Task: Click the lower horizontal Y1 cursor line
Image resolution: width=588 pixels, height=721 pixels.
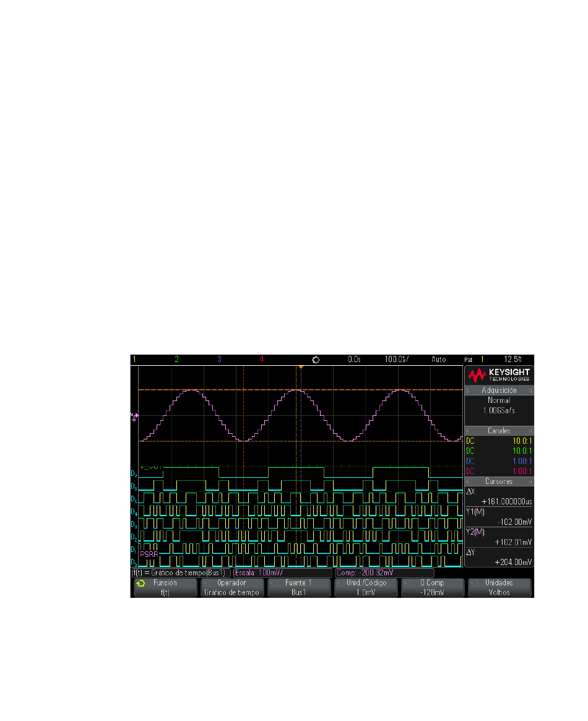Action: [x=301, y=441]
